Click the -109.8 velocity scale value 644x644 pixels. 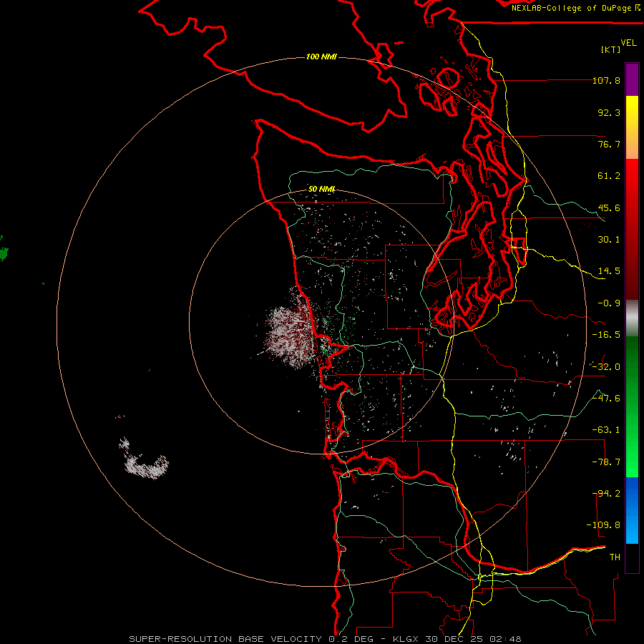[603, 525]
